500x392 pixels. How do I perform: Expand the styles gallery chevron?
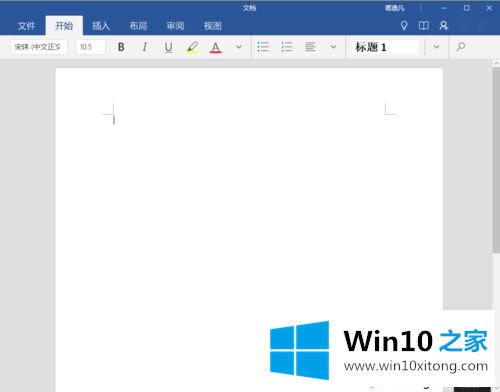point(436,47)
